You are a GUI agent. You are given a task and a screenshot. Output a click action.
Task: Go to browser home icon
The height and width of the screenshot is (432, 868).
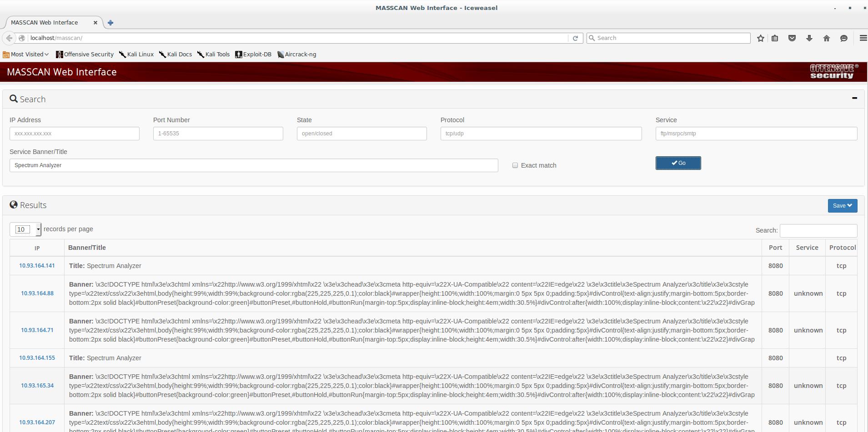pyautogui.click(x=826, y=38)
